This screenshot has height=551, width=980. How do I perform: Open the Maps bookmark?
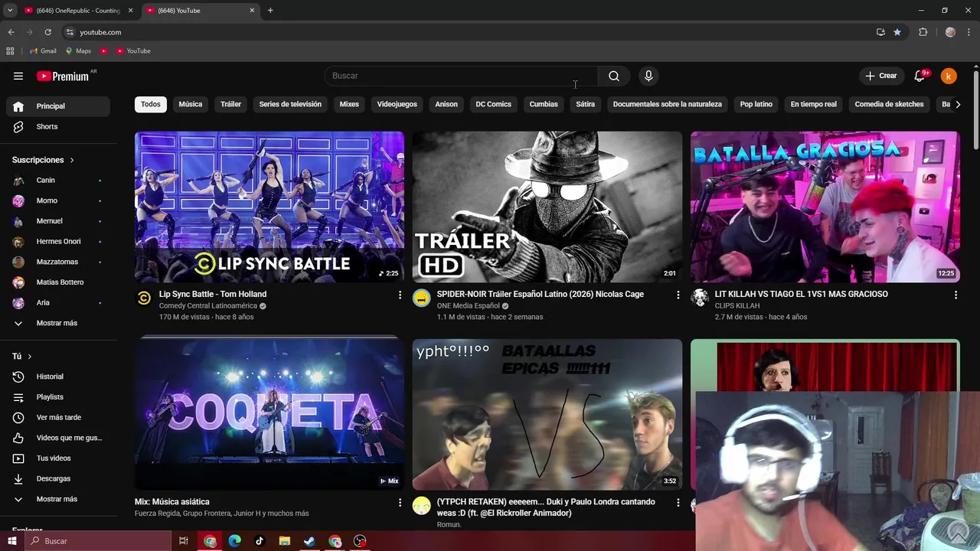point(78,51)
